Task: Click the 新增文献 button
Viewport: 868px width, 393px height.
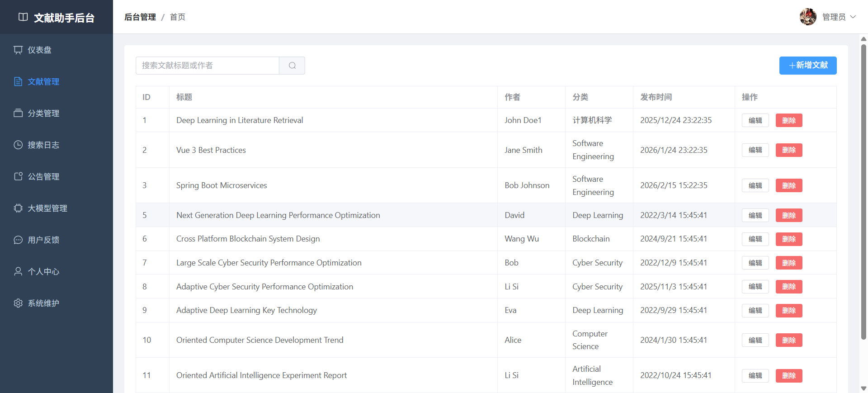Action: click(807, 66)
